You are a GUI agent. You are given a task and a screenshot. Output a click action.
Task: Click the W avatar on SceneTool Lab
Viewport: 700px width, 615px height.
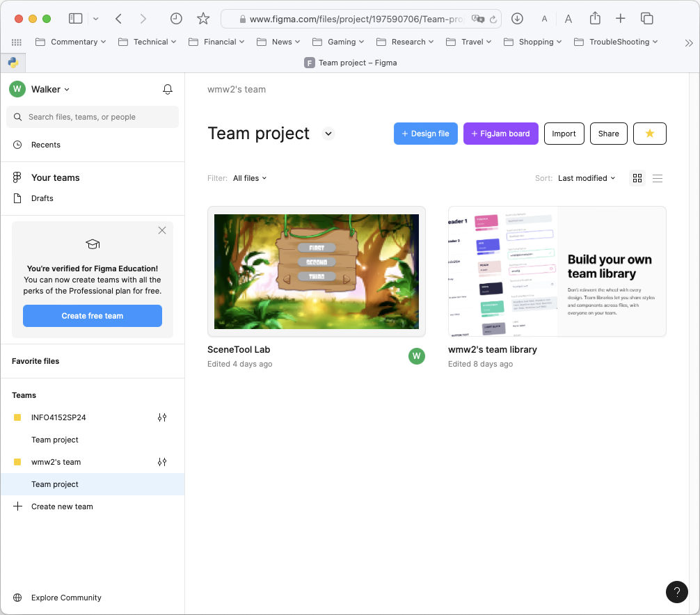tap(416, 356)
